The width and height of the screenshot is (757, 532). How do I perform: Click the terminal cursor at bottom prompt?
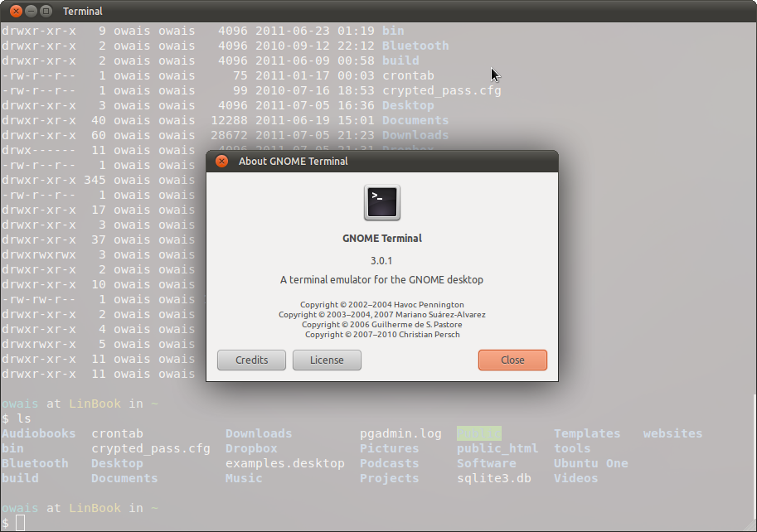(x=20, y=523)
